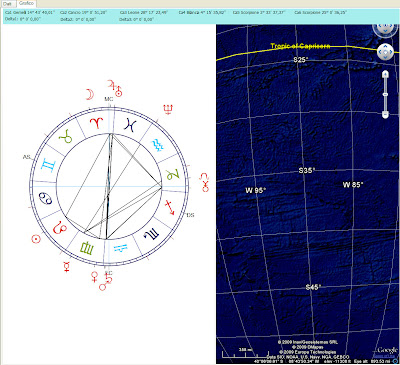400x365 pixels.
Task: Click the W 95° longitude label
Action: coord(256,190)
